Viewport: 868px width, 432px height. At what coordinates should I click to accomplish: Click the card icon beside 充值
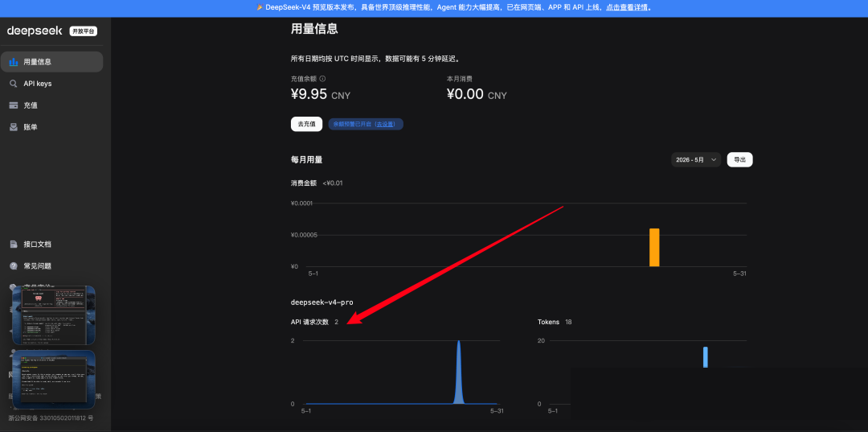(14, 105)
